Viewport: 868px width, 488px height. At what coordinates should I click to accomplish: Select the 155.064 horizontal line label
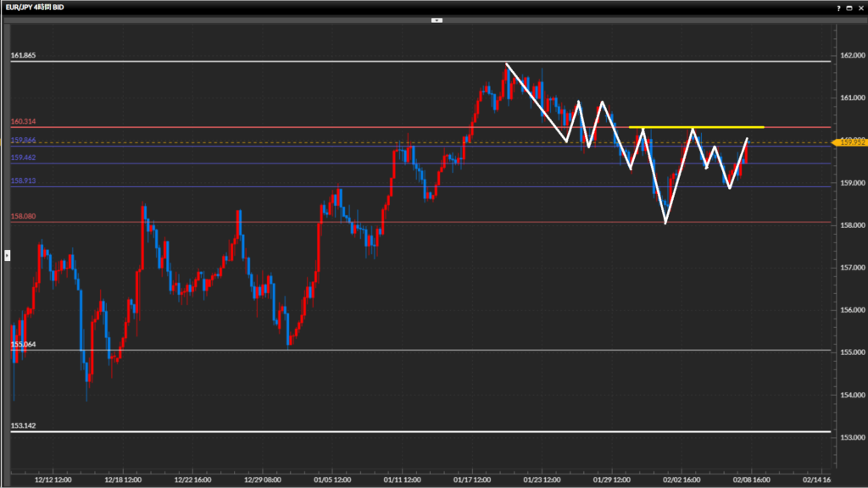coord(23,345)
